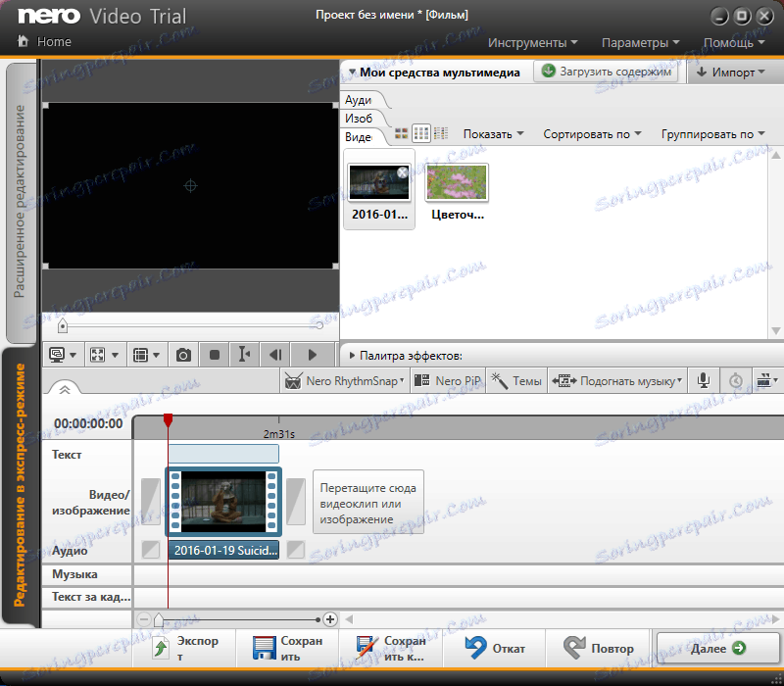Image resolution: width=784 pixels, height=686 pixels.
Task: Open Подогнать музыку dropdown
Action: (x=617, y=381)
